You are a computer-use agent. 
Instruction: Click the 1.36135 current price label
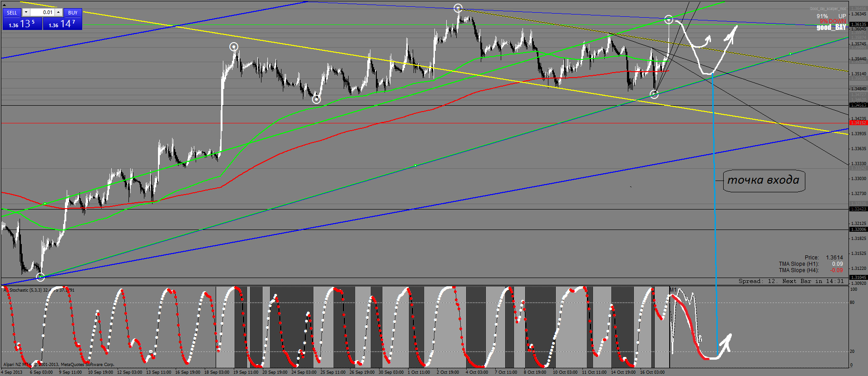858,24
